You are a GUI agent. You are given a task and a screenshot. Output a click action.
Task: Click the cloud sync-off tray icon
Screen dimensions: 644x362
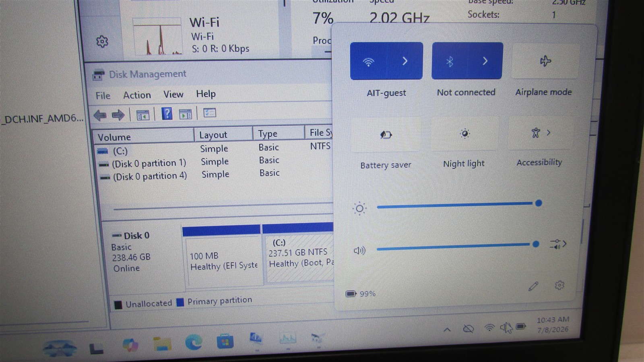[468, 329]
